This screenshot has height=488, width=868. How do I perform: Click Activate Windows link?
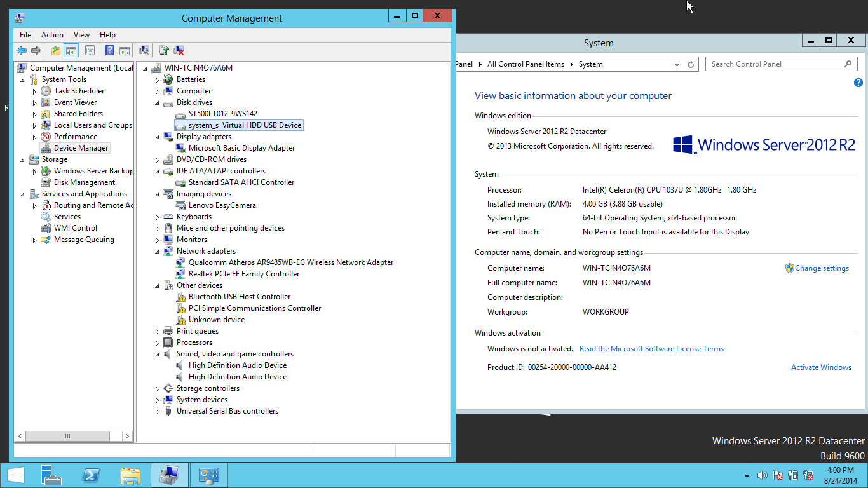point(821,367)
